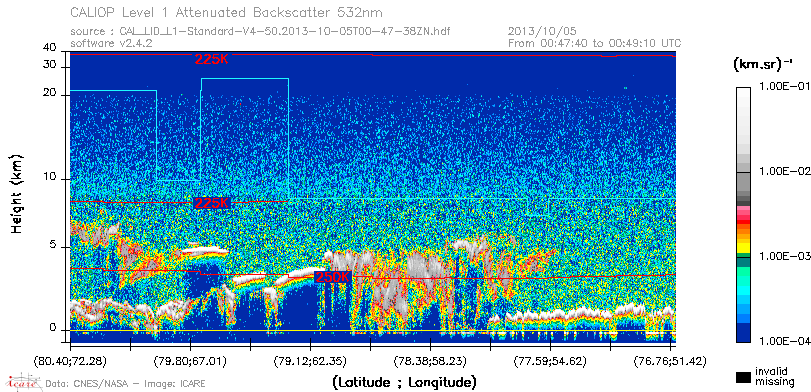811x392 pixels.
Task: Click the x-axis label '(80.40;72.28)'
Action: (70, 360)
